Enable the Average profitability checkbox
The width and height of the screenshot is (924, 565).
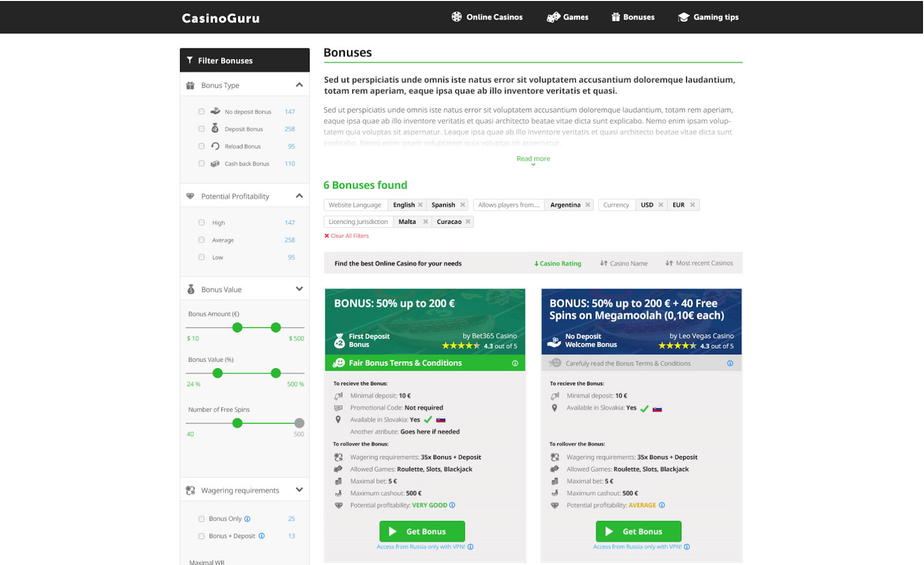point(202,240)
